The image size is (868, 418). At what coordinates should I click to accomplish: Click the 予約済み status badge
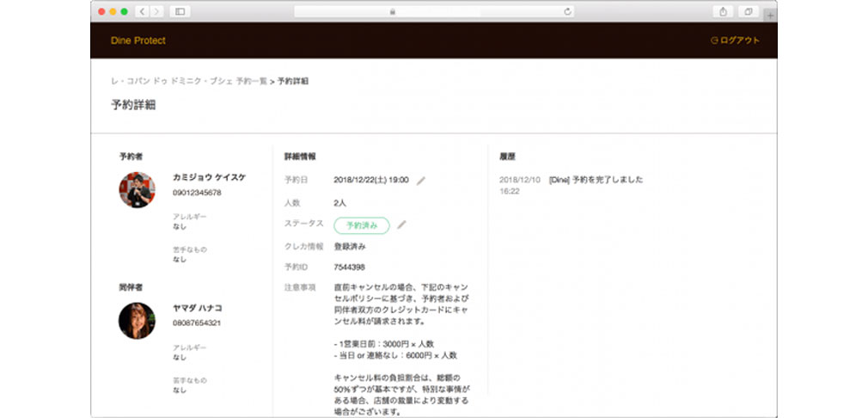[362, 225]
